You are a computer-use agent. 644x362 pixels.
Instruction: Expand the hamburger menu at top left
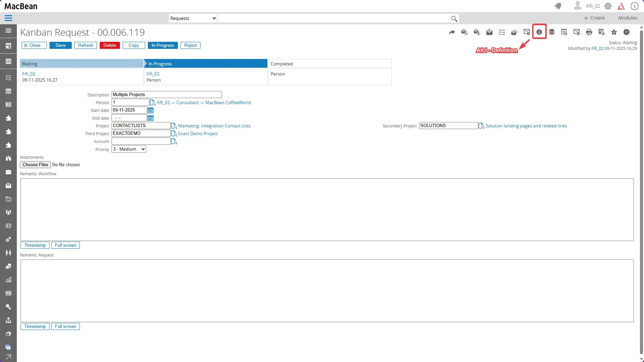pos(8,18)
